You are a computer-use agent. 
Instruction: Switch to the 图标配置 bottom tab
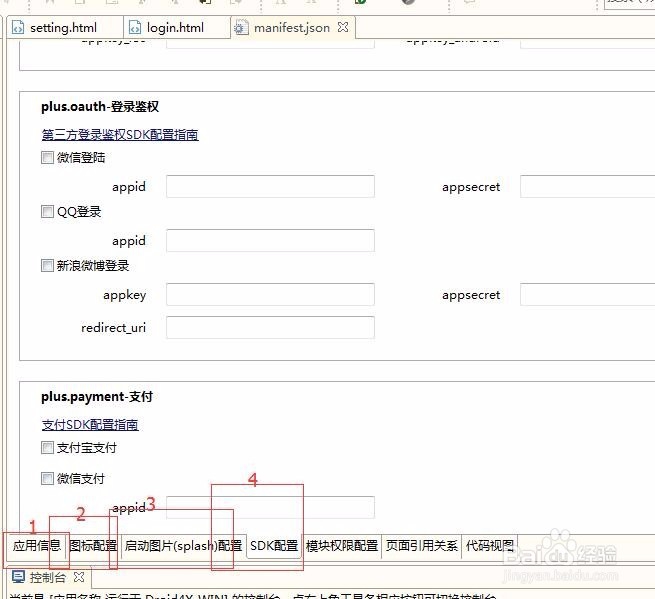(x=93, y=546)
